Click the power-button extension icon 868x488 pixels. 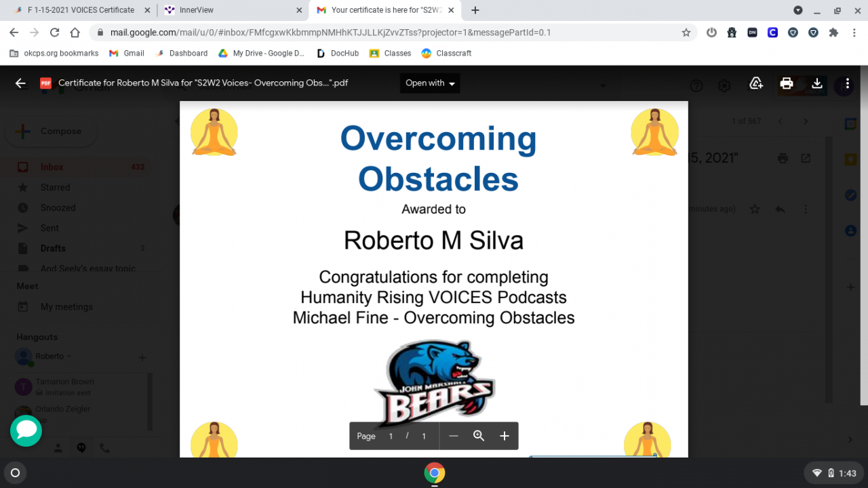point(711,33)
